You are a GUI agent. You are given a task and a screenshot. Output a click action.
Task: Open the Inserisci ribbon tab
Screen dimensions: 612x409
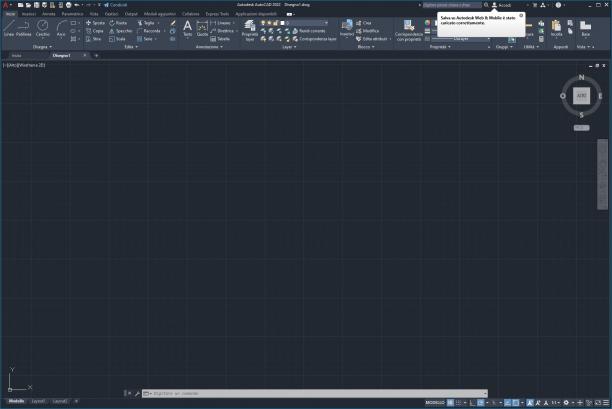click(29, 14)
